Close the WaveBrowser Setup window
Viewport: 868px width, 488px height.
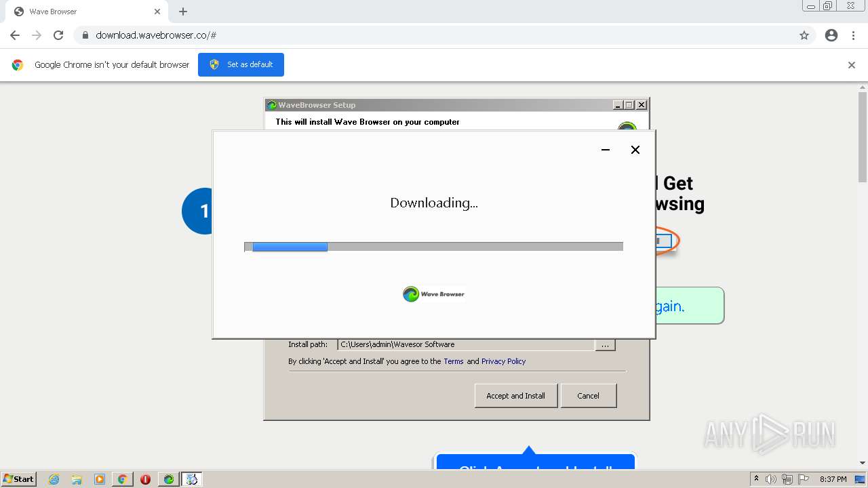pyautogui.click(x=642, y=105)
